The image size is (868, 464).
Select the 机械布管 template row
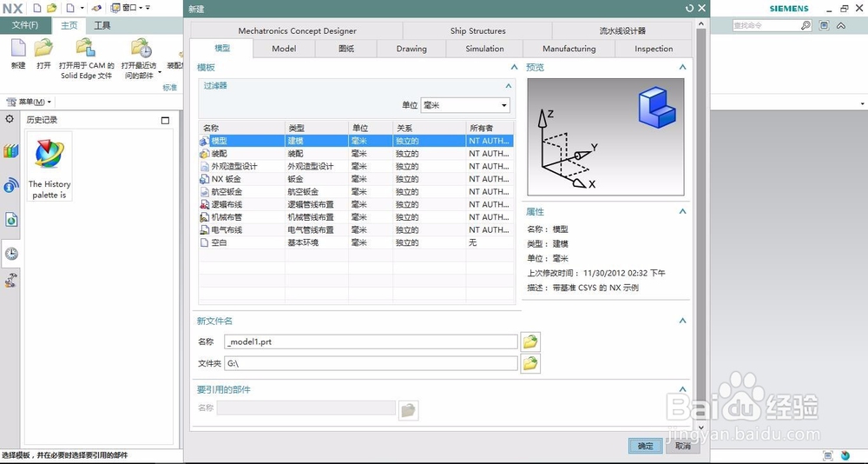pyautogui.click(x=356, y=217)
